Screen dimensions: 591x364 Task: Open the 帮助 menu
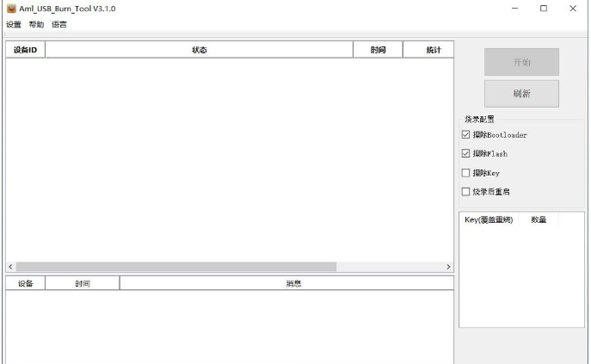tap(36, 24)
